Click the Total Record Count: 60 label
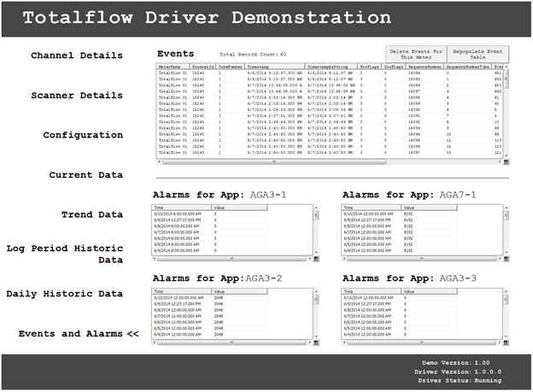 coord(253,55)
